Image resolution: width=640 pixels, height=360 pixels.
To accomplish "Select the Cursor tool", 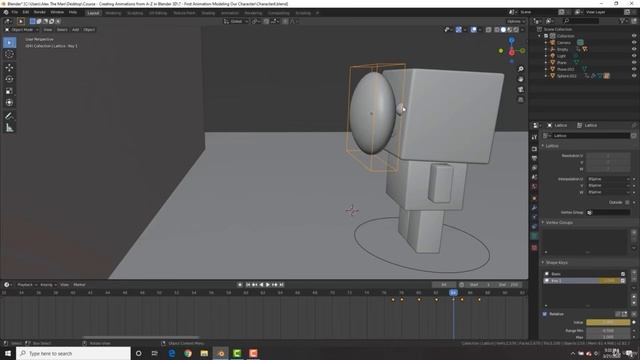I will 9,54.
